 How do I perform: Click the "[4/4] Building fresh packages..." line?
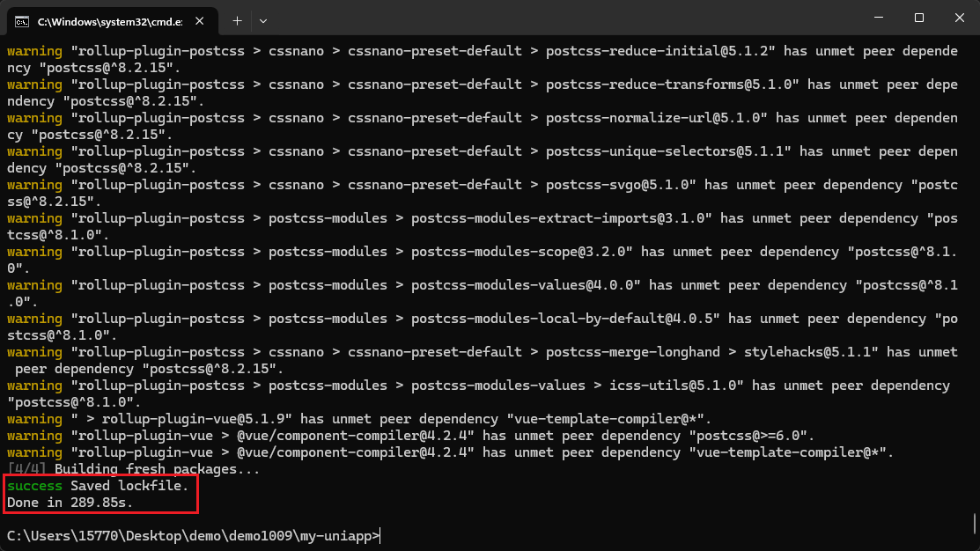click(x=133, y=469)
